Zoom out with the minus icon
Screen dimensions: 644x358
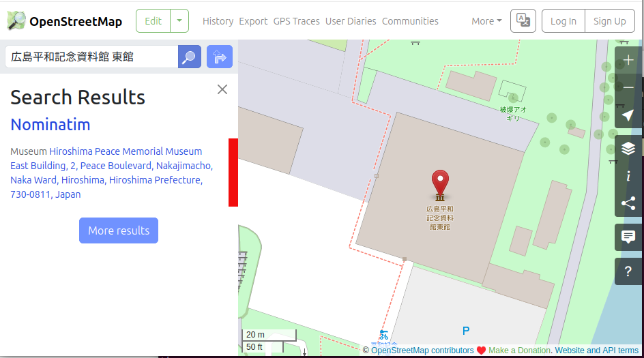point(628,87)
